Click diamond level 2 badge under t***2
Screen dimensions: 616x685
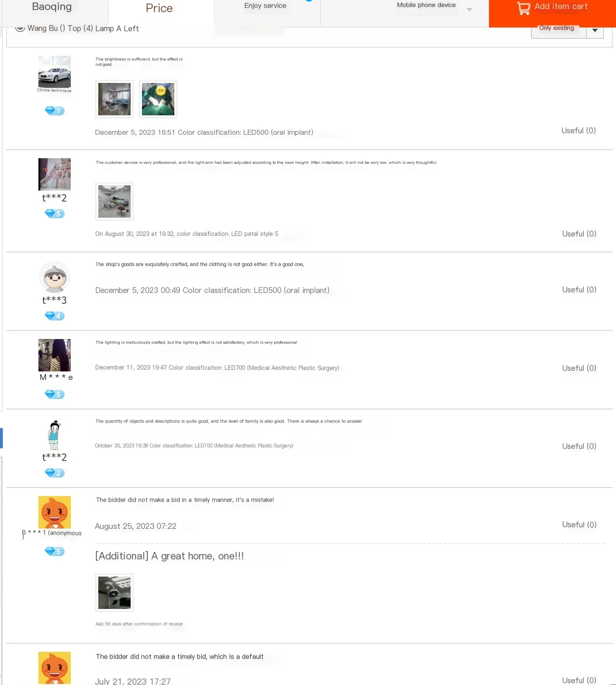55,473
